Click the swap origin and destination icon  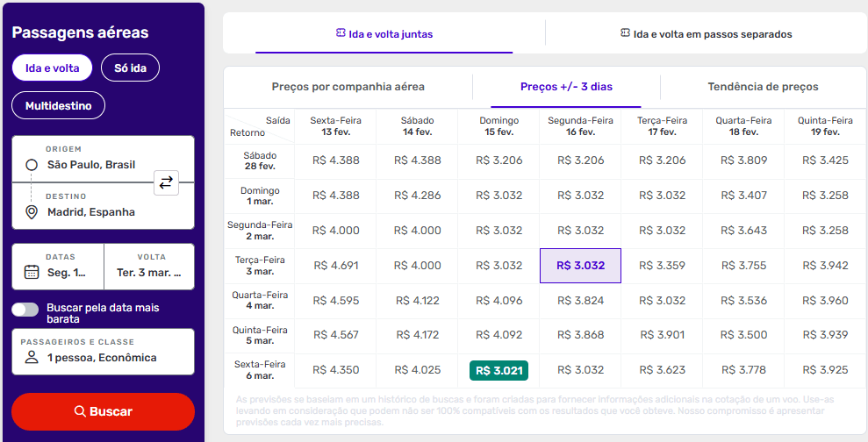pos(166,183)
